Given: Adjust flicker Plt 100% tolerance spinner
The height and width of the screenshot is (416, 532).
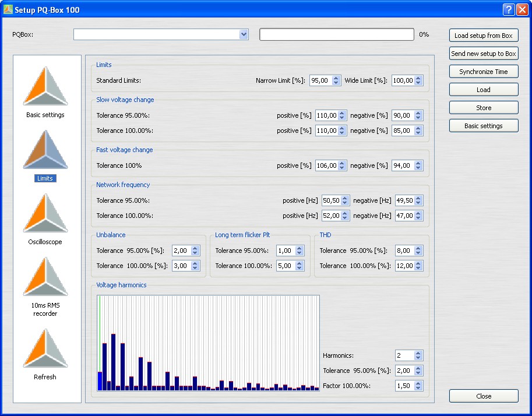Looking at the screenshot, I should pyautogui.click(x=299, y=266).
